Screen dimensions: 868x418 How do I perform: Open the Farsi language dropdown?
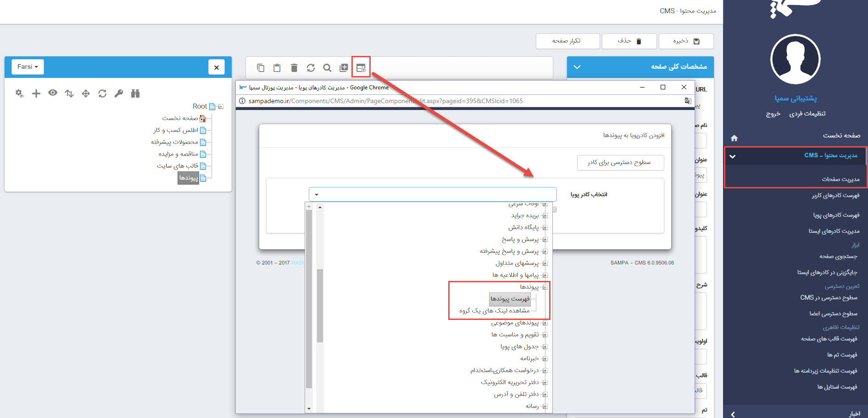click(x=28, y=67)
